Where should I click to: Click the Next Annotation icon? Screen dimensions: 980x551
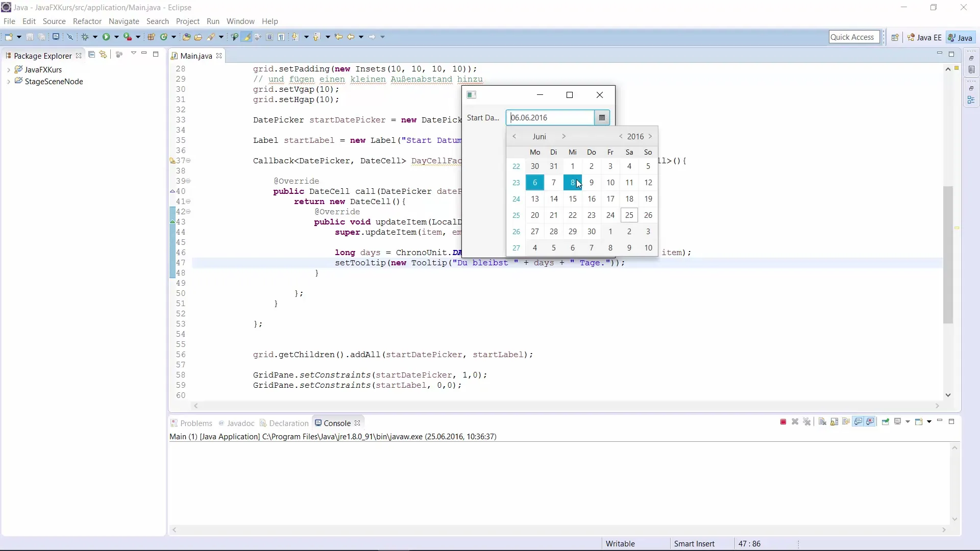295,37
